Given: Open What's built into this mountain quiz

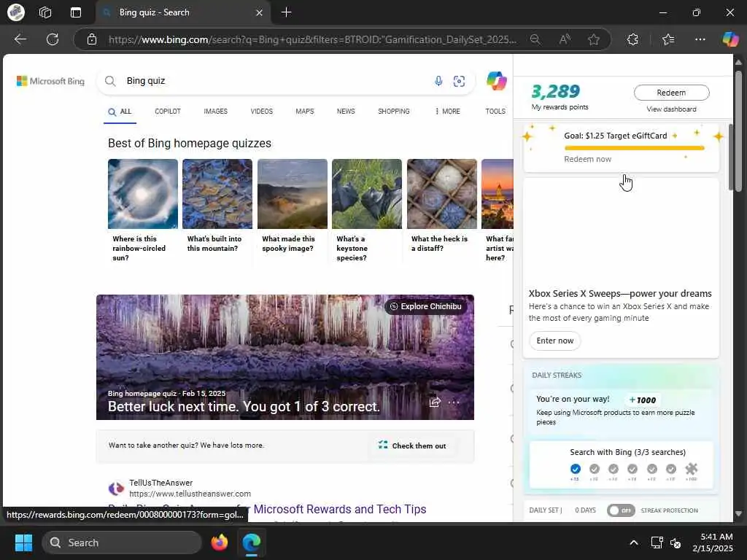Looking at the screenshot, I should [x=217, y=194].
